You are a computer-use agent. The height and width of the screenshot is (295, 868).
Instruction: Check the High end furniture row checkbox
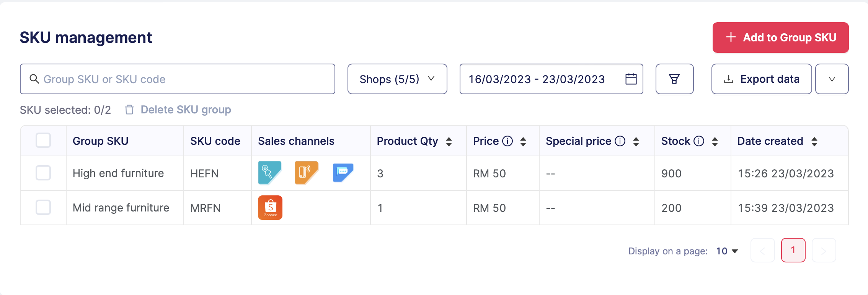pos(43,173)
